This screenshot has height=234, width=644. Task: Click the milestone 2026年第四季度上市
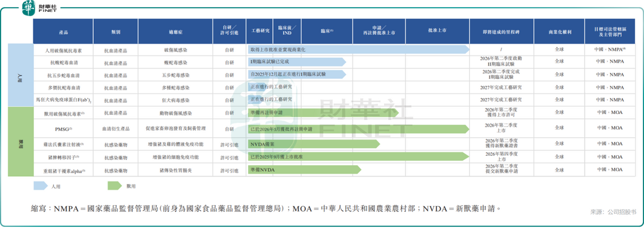click(x=501, y=156)
